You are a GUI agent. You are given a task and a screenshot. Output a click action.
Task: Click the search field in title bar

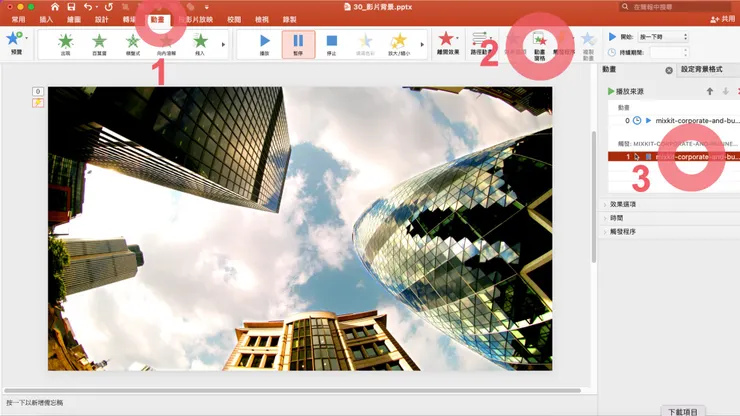coord(674,7)
